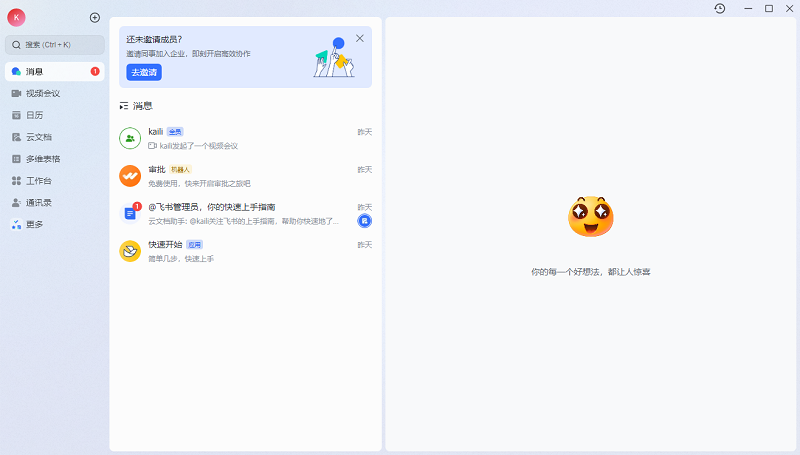Viewport: 800px width, 455px height.
Task: Close the invite members banner
Action: click(x=360, y=38)
